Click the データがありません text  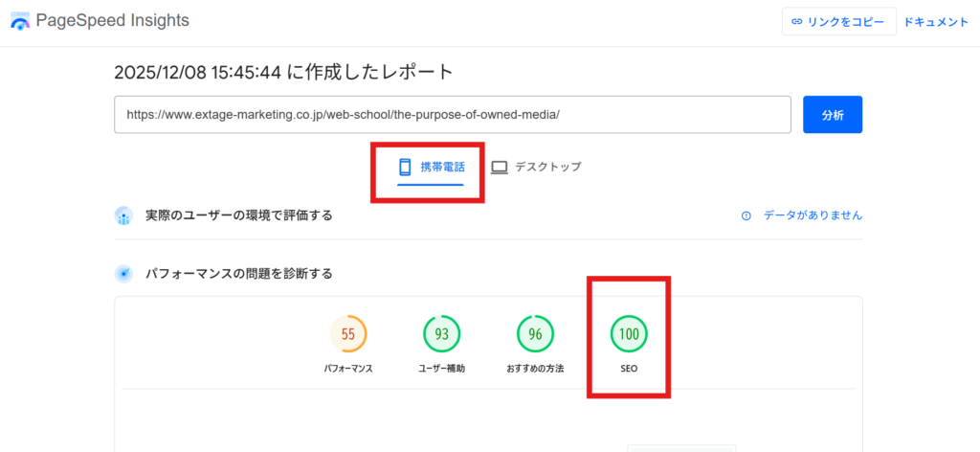click(x=813, y=215)
